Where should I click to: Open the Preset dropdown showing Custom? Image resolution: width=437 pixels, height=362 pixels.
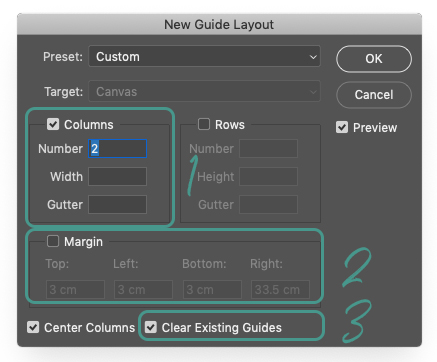click(x=204, y=57)
